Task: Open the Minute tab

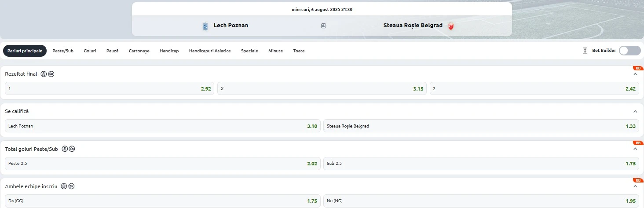Action: click(x=276, y=51)
